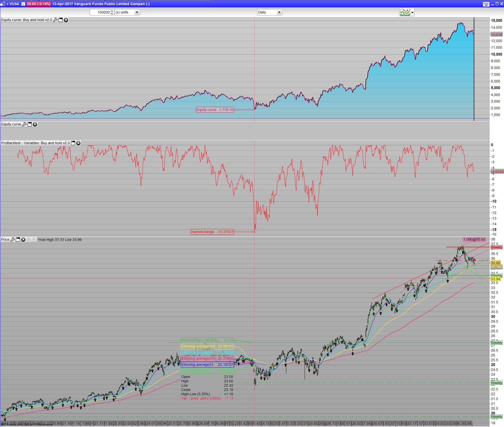Click the candlestick chart style icon
This screenshot has width=504, height=427.
(3, 4)
